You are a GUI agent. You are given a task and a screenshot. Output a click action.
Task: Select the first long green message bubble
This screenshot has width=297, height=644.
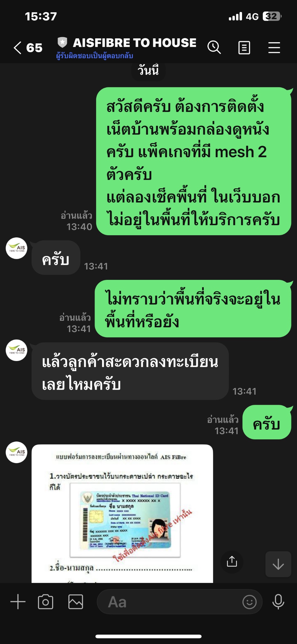click(x=194, y=161)
